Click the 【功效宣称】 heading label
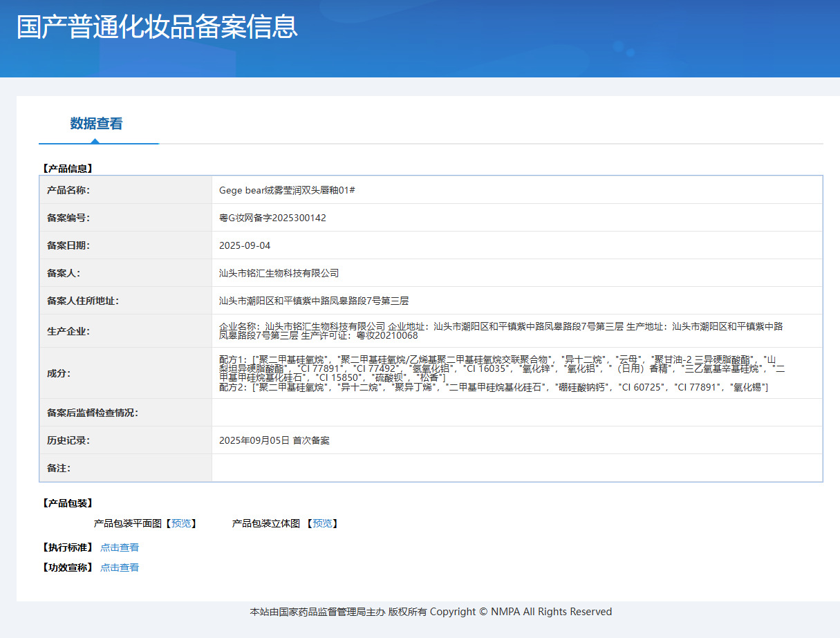 [x=67, y=567]
